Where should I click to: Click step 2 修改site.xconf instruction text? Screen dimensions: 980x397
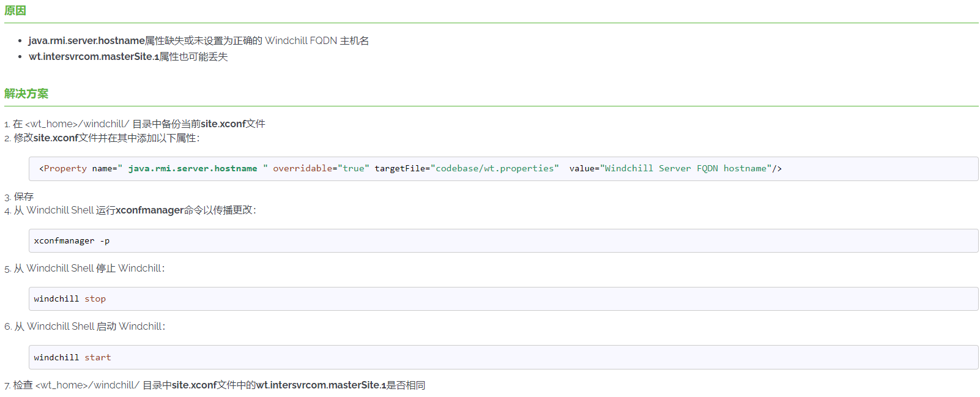[106, 138]
